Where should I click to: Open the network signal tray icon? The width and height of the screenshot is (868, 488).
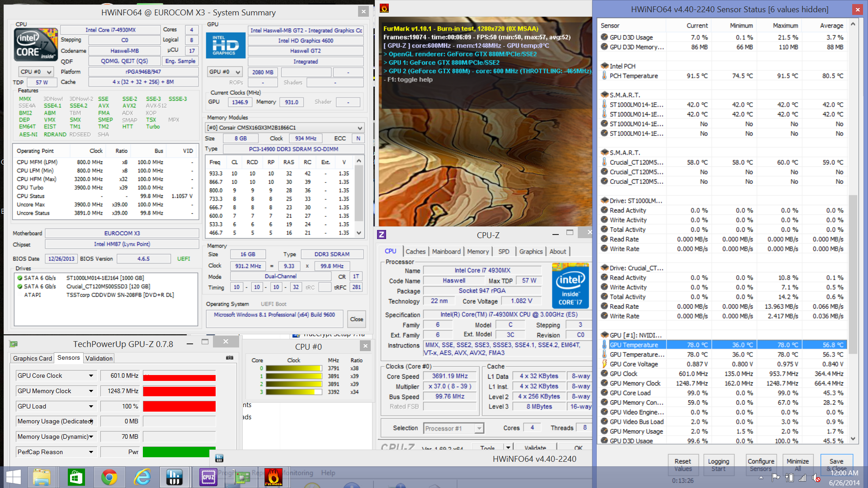tap(802, 478)
